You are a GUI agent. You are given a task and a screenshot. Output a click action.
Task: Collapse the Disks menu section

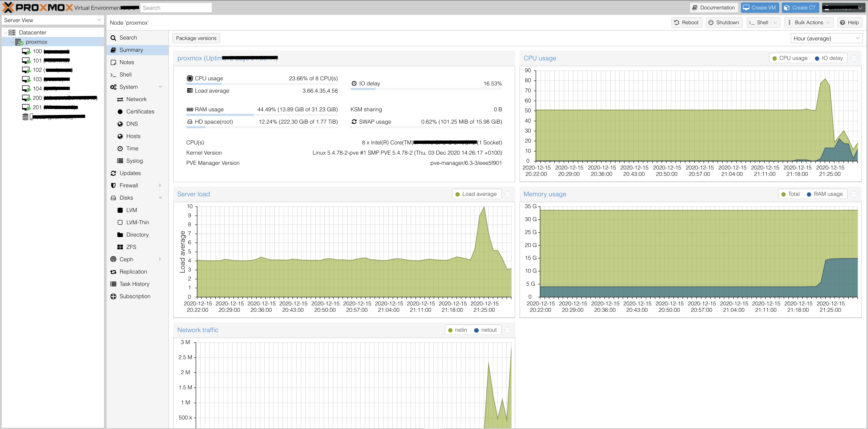click(x=160, y=198)
